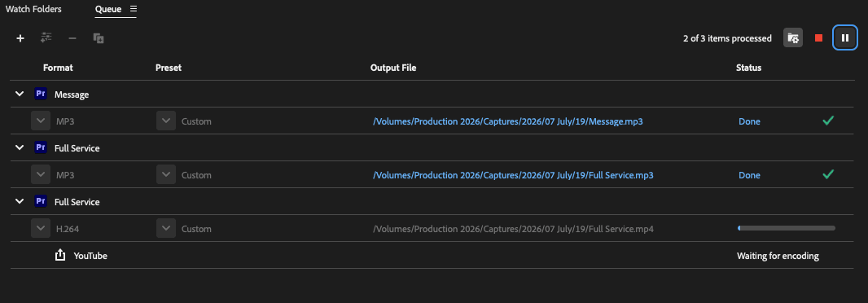Open preset dropdown on Full Service.mp3 row
The height and width of the screenshot is (303, 868).
coord(166,174)
